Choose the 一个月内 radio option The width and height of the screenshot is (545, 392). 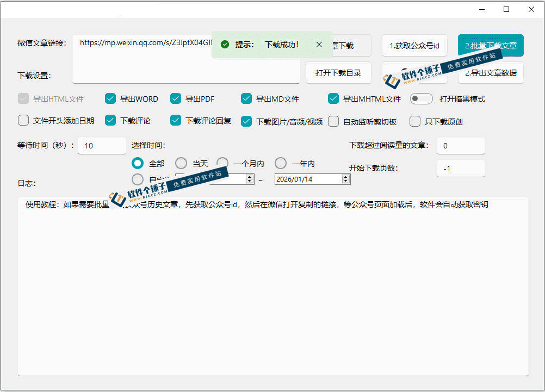pyautogui.click(x=222, y=163)
